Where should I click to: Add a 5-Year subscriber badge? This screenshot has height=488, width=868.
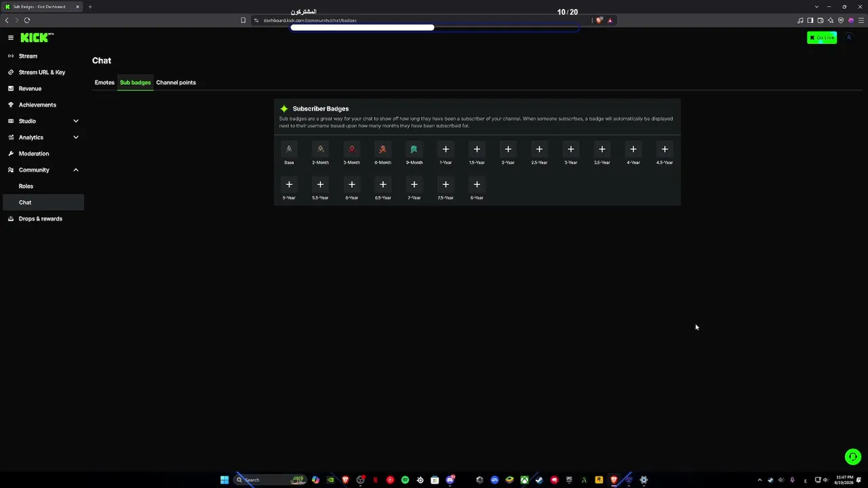(289, 184)
